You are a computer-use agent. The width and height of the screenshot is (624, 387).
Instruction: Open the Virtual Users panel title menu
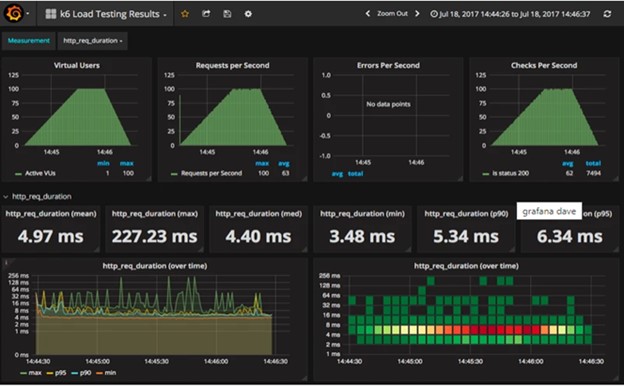tap(77, 65)
